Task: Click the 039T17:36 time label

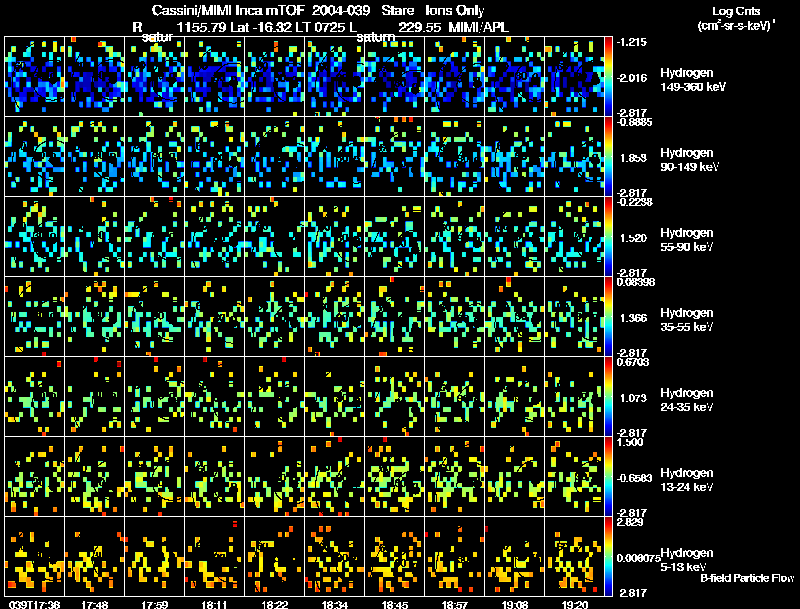Action: point(35,604)
